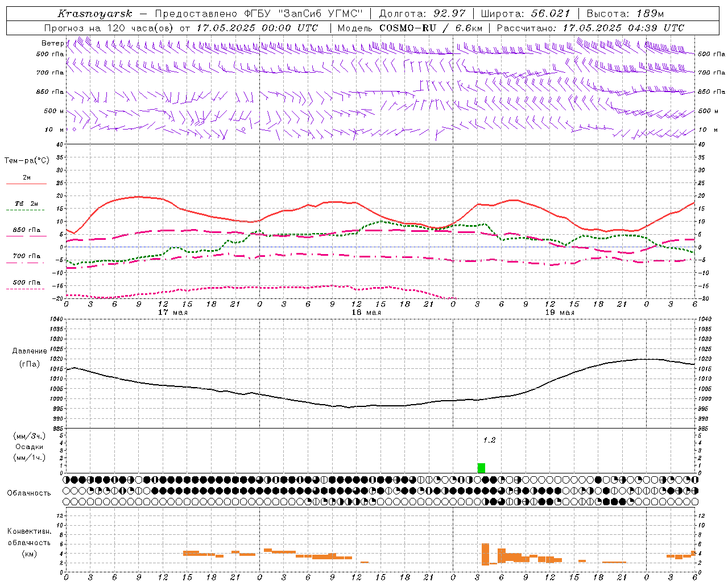The height and width of the screenshot is (582, 728).
Task: Click the Высота: 189м header field
Action: (x=624, y=14)
